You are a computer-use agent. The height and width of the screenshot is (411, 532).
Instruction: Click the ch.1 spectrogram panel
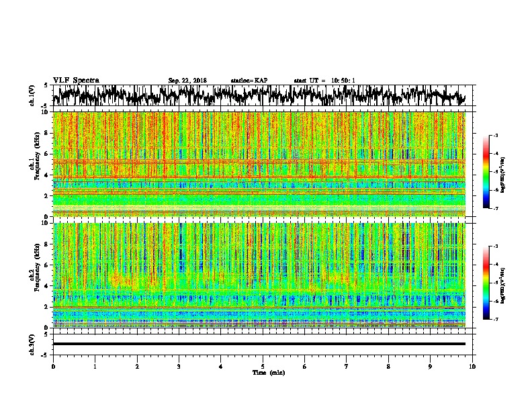(259, 164)
